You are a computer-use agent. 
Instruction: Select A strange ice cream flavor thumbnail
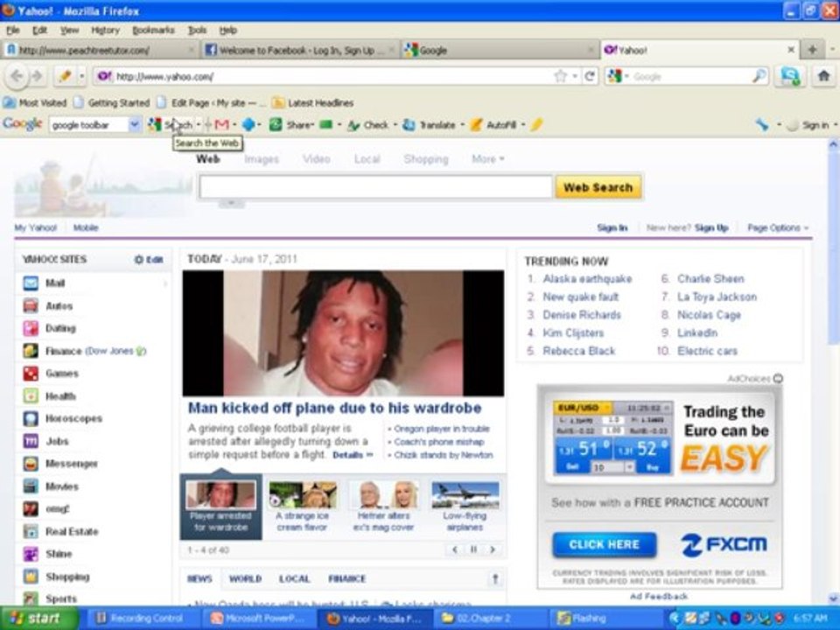tap(302, 507)
